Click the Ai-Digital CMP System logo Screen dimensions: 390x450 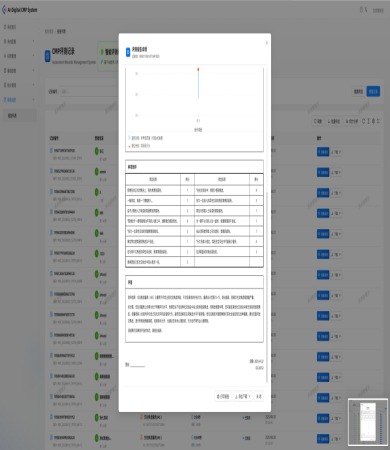click(x=20, y=10)
